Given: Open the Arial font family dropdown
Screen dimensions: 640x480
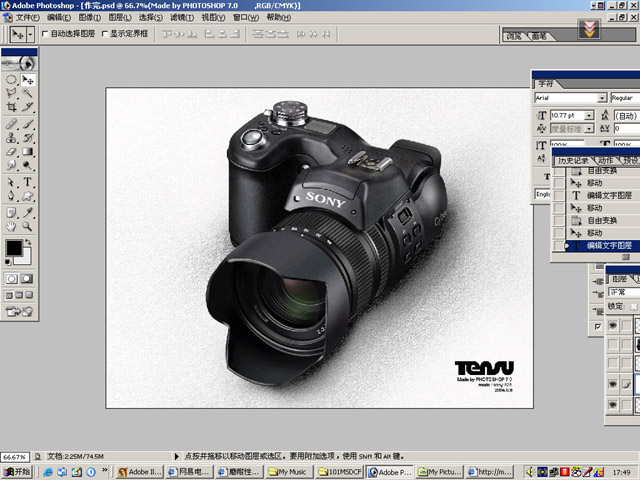Looking at the screenshot, I should click(x=602, y=98).
